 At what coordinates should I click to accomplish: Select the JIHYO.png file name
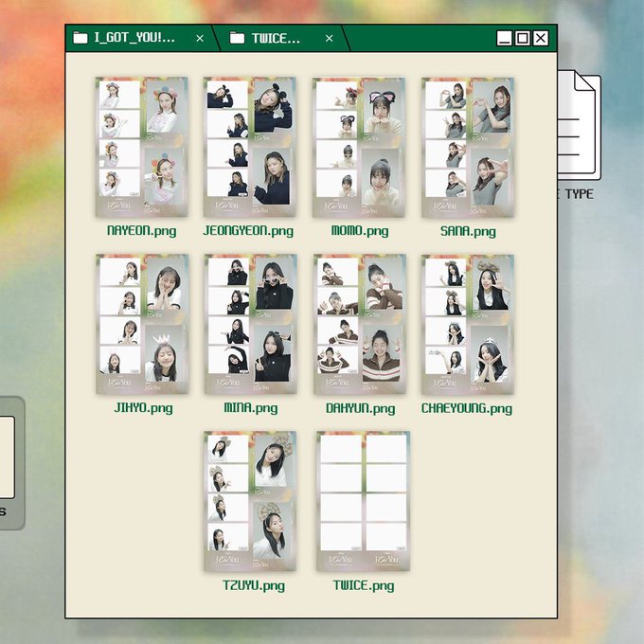pyautogui.click(x=143, y=408)
